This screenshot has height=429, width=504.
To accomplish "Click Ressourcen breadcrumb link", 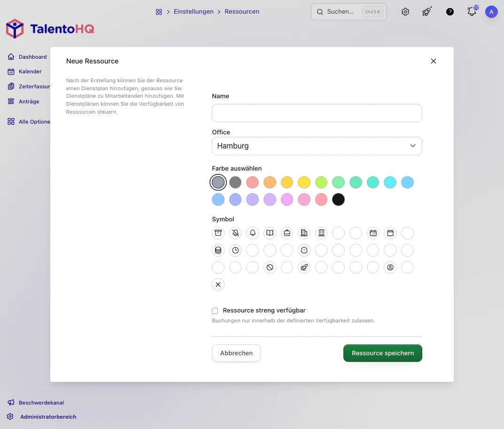I will pyautogui.click(x=242, y=12).
